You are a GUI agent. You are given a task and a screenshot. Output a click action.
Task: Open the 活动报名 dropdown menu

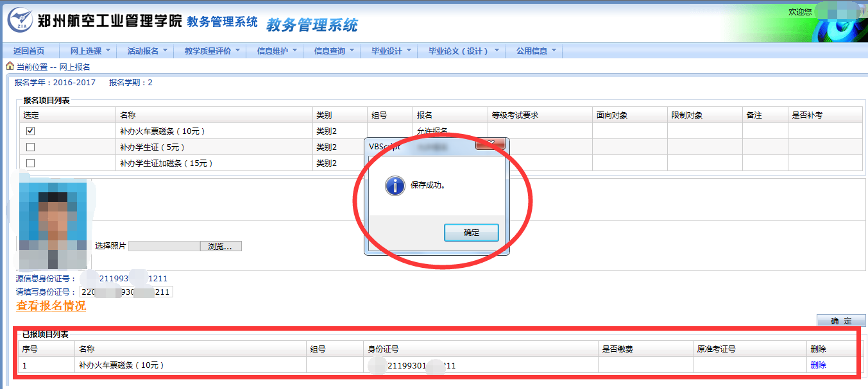pos(147,51)
